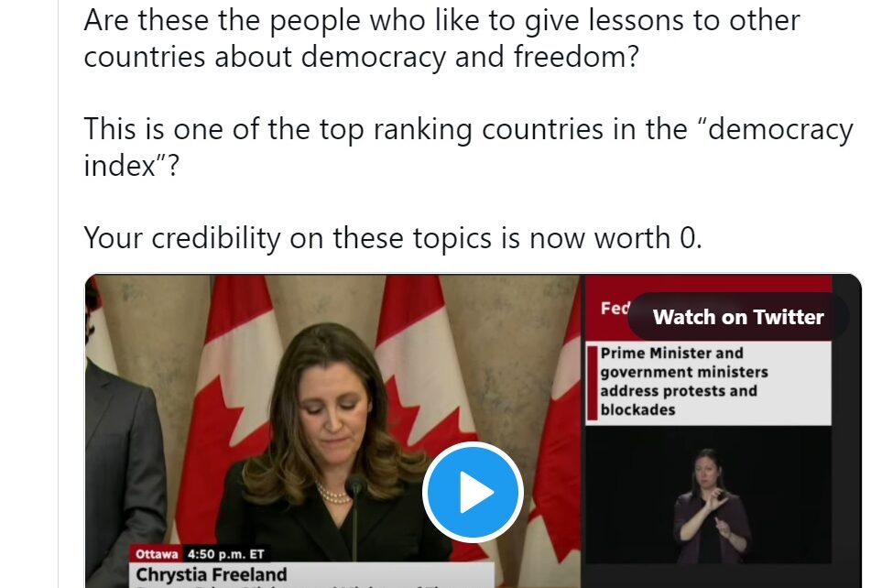The height and width of the screenshot is (588, 871).
Task: Click the vertical thread line left of tweet
Action: coord(58,294)
